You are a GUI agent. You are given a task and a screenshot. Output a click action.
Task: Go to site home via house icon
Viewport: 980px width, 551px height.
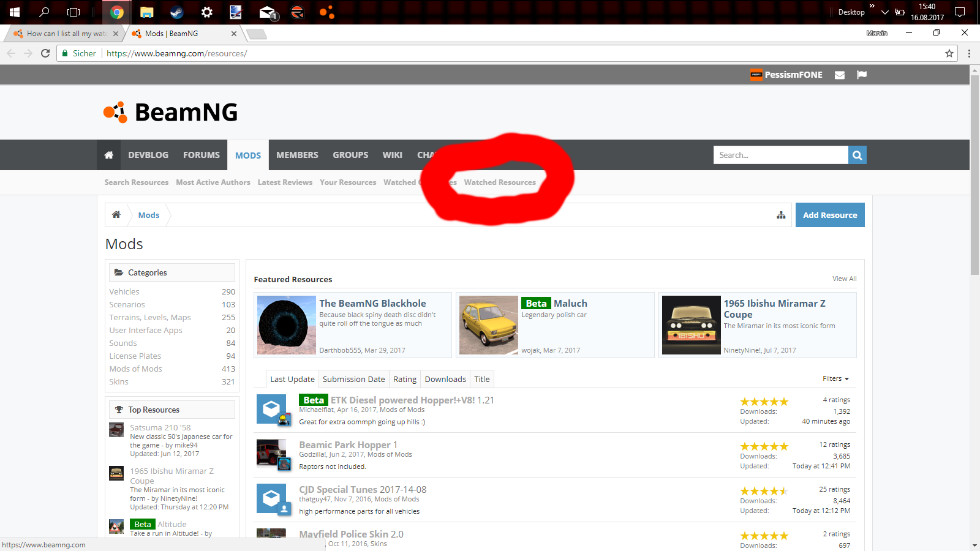click(109, 155)
